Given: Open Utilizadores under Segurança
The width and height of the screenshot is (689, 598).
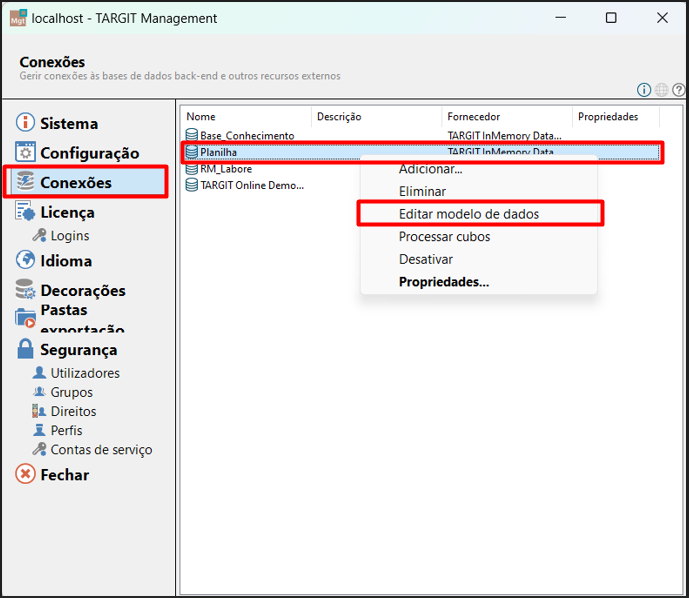Looking at the screenshot, I should [85, 373].
